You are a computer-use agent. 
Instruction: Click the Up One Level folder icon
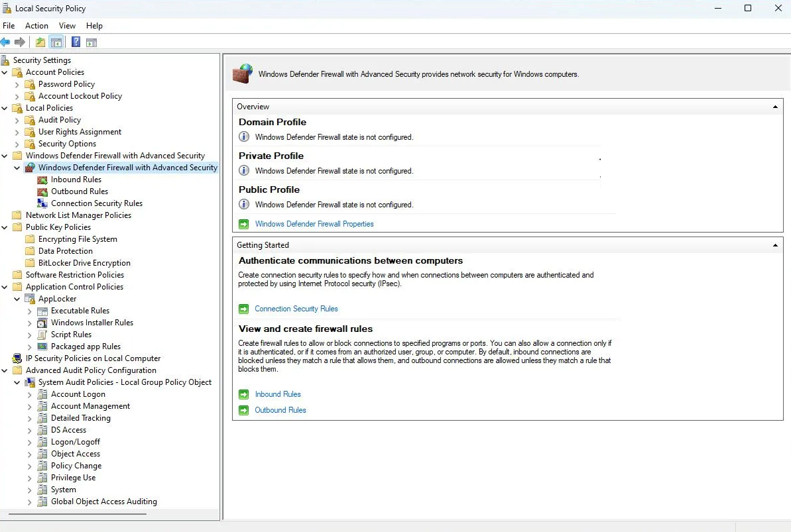(x=40, y=42)
